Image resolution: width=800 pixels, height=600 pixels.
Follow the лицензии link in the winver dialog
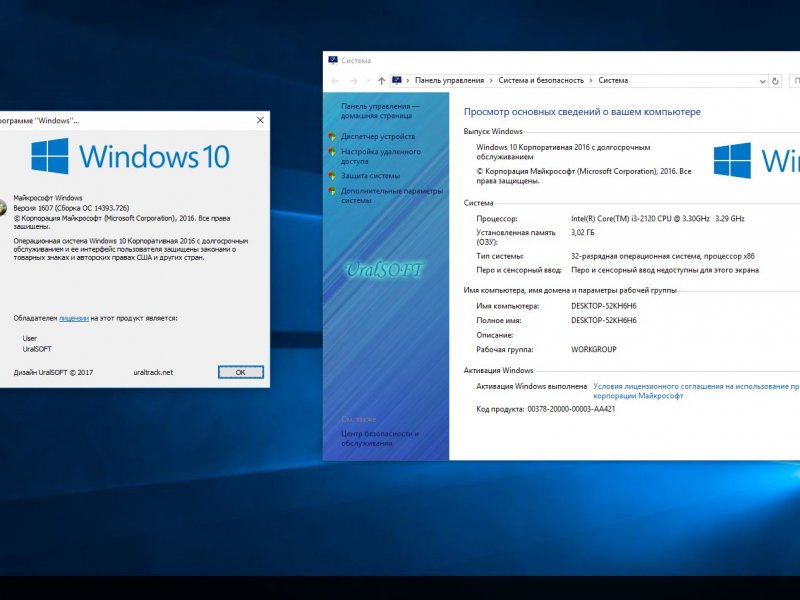tap(74, 318)
